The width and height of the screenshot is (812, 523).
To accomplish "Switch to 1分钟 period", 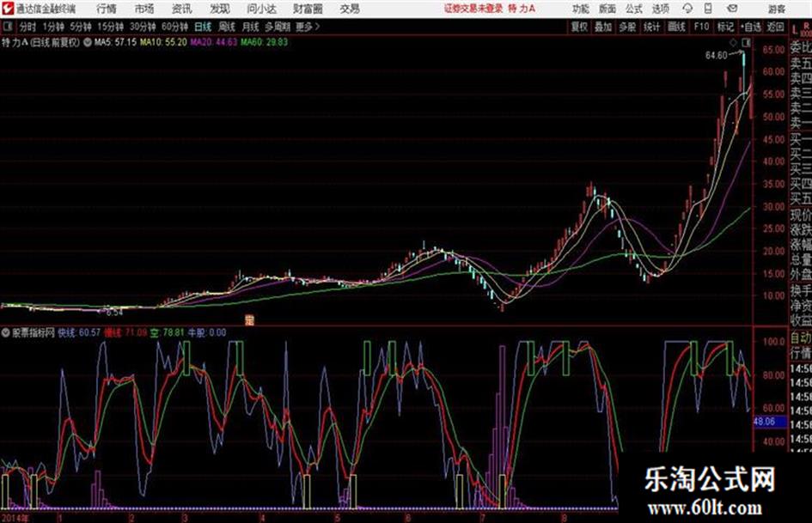I will coord(53,27).
